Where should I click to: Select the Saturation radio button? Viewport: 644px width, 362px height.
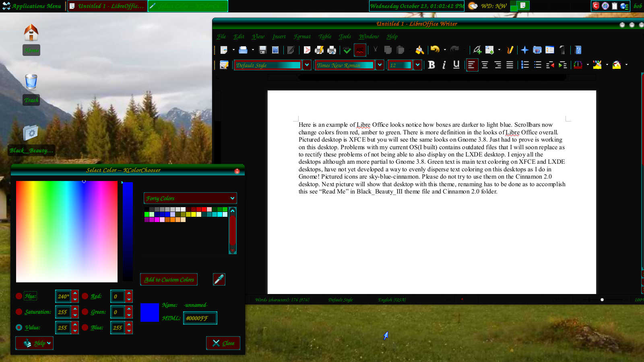click(x=19, y=312)
